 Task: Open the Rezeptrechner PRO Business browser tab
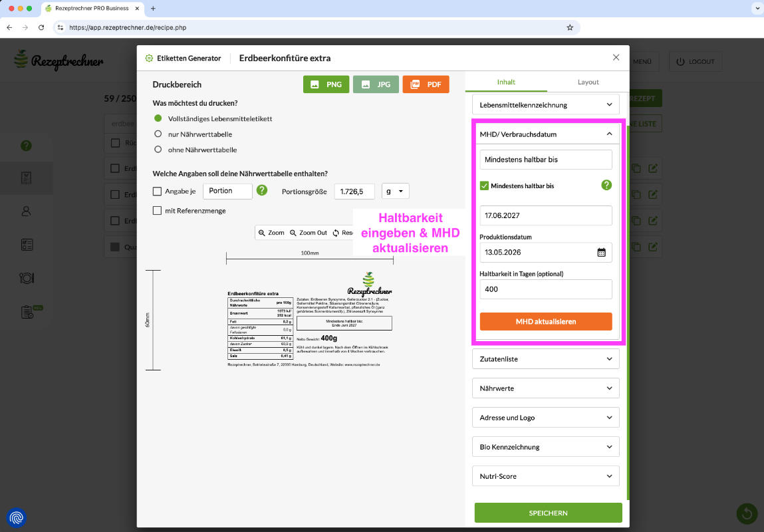(x=92, y=8)
